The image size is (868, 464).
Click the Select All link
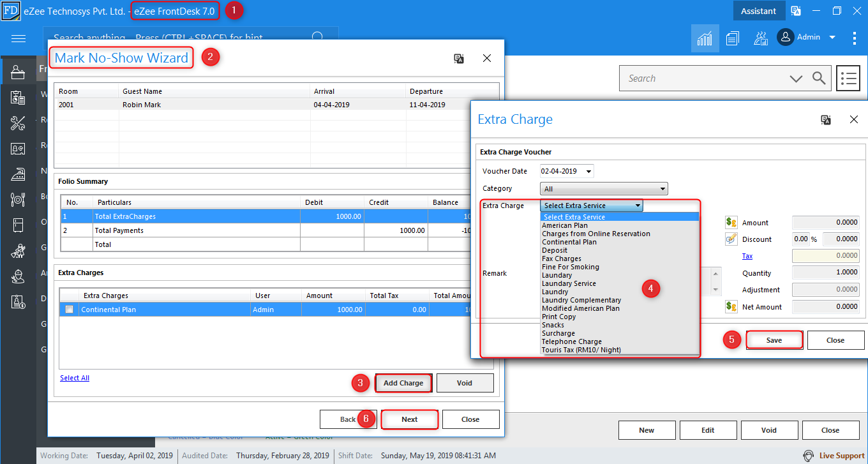[75, 378]
